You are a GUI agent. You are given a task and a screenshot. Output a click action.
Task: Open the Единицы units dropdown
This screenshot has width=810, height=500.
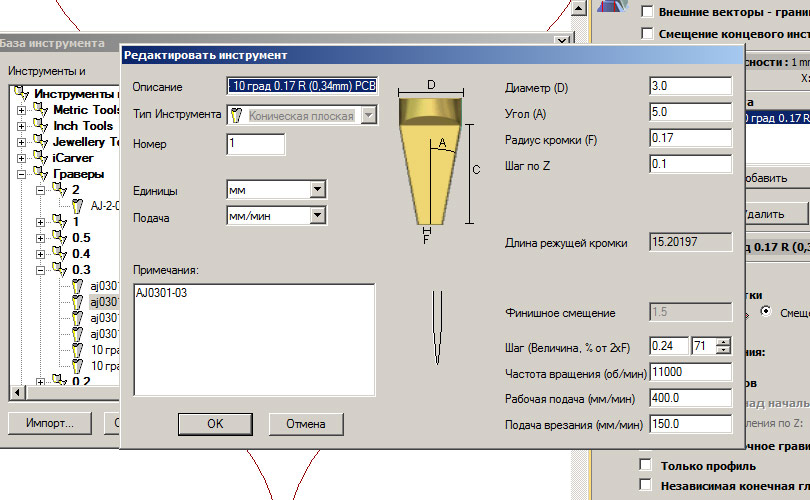[318, 190]
